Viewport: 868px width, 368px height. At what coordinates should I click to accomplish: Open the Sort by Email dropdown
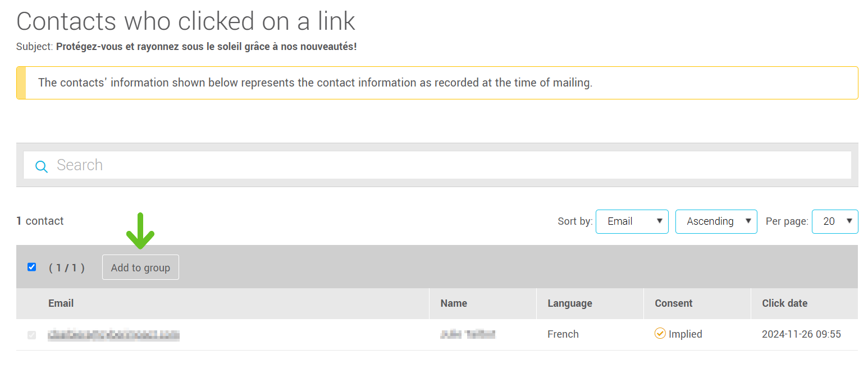[x=632, y=221]
